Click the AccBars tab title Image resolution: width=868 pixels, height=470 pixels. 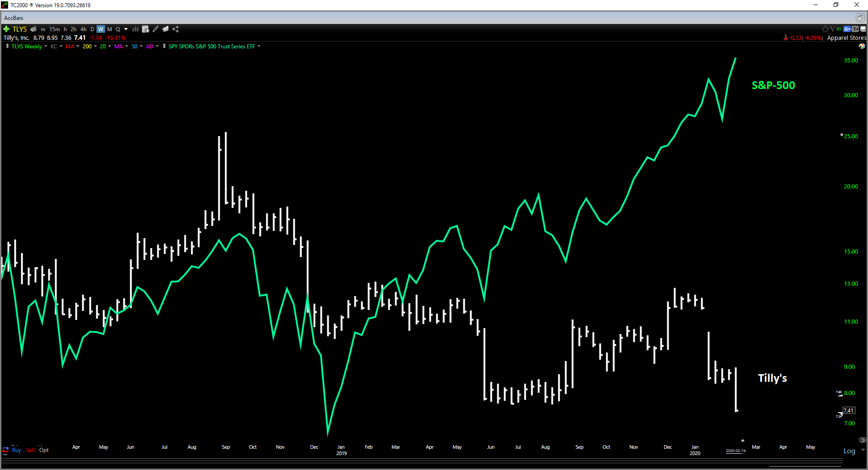(x=14, y=18)
